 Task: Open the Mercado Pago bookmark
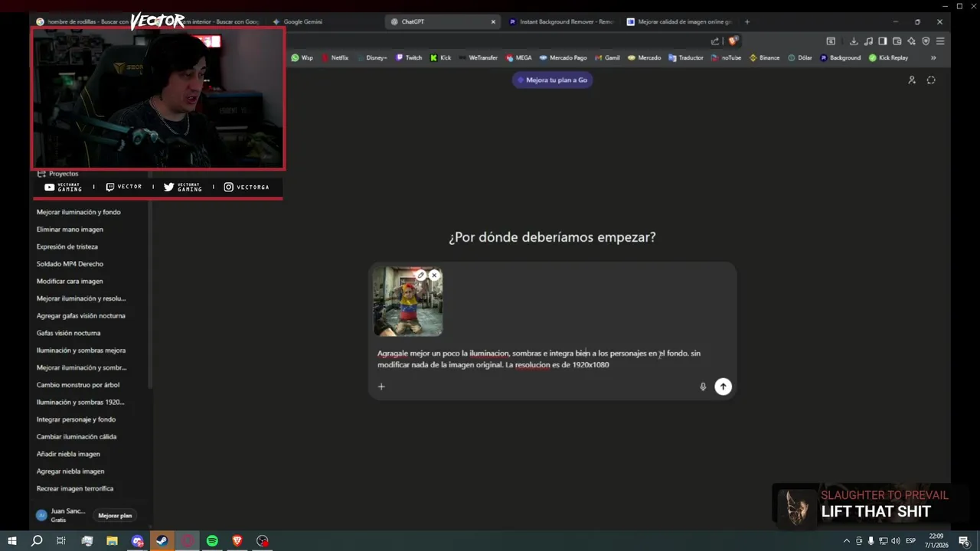coord(563,57)
